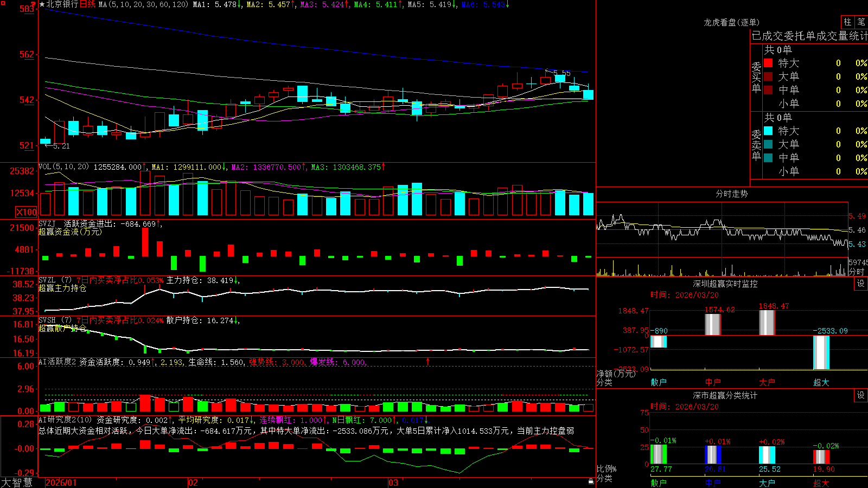Select the 分时走势 panel title

pos(731,194)
